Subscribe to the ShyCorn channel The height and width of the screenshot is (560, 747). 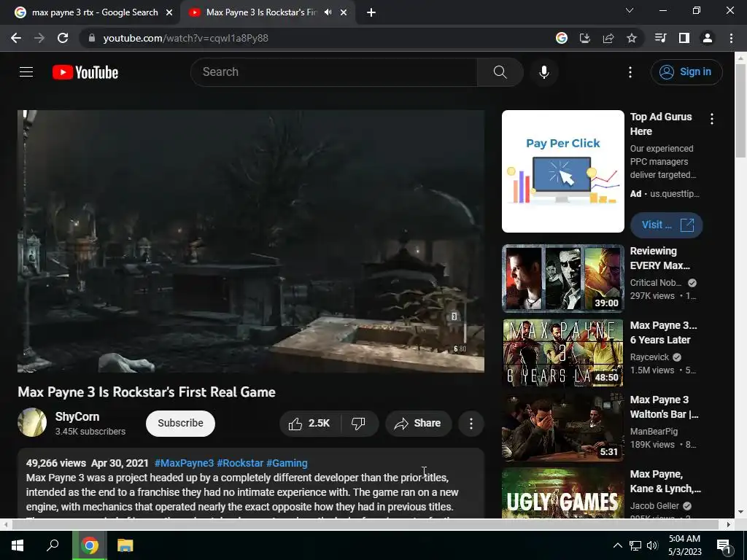coord(180,424)
